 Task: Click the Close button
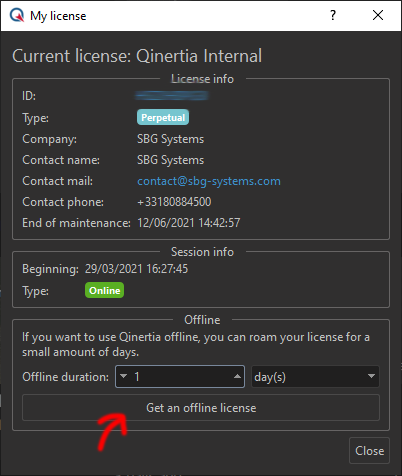point(369,451)
